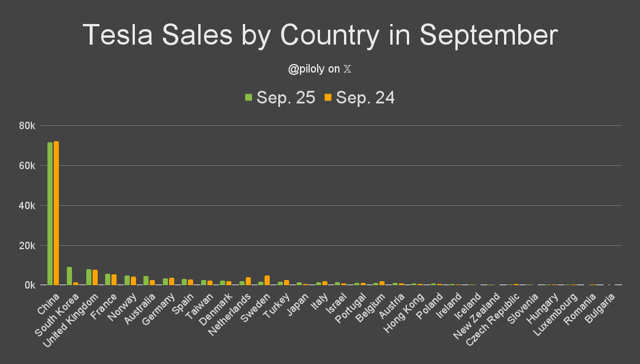The height and width of the screenshot is (364, 640).
Task: Click the chart title text
Action: (319, 35)
